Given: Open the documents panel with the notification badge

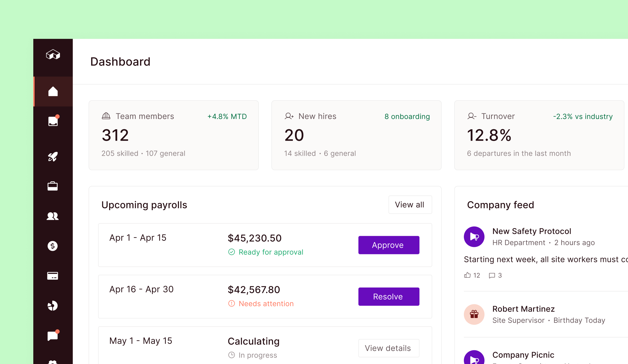Looking at the screenshot, I should [x=53, y=121].
